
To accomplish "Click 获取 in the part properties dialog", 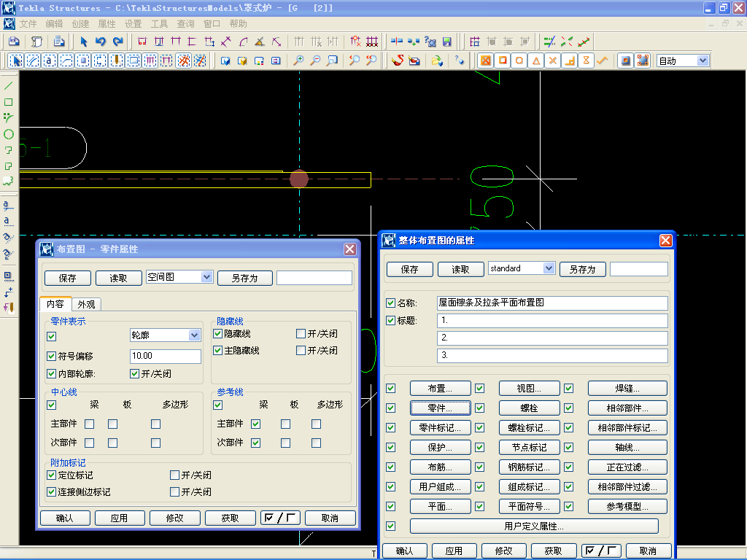I will (x=230, y=518).
